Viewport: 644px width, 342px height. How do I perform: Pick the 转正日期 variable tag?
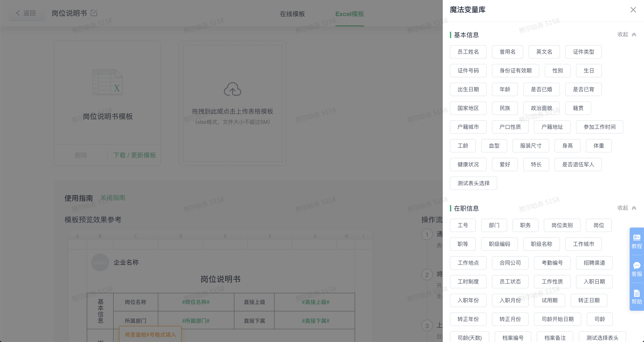coord(589,300)
